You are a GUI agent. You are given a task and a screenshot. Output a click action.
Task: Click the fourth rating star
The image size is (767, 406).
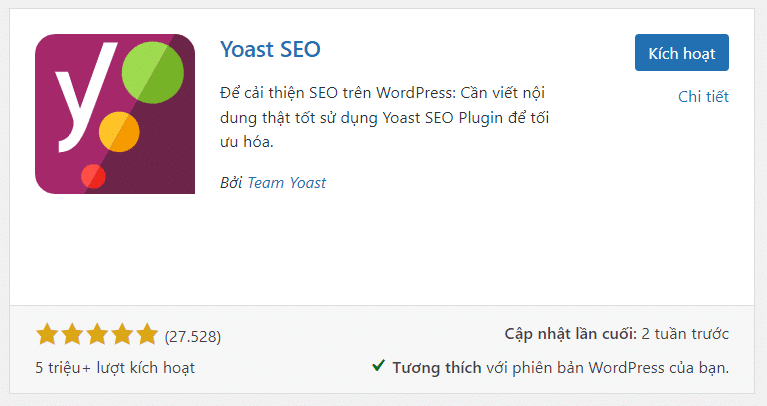point(122,334)
